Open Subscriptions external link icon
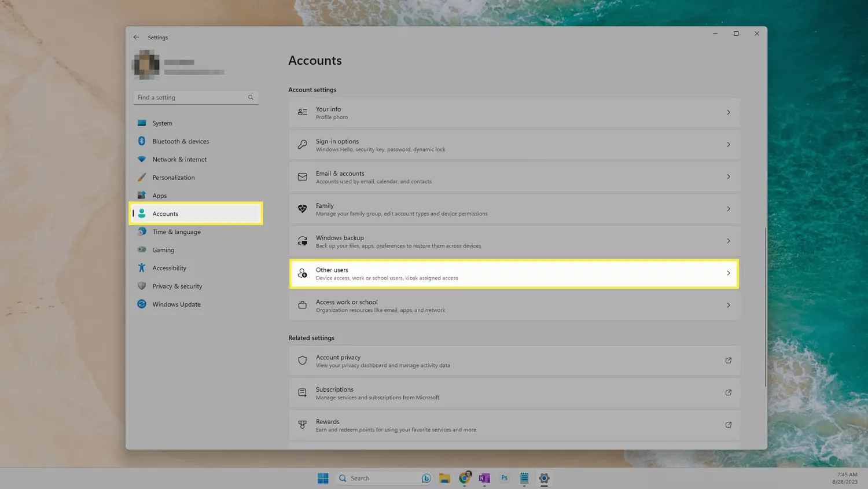Viewport: 868px width, 489px height. click(729, 392)
